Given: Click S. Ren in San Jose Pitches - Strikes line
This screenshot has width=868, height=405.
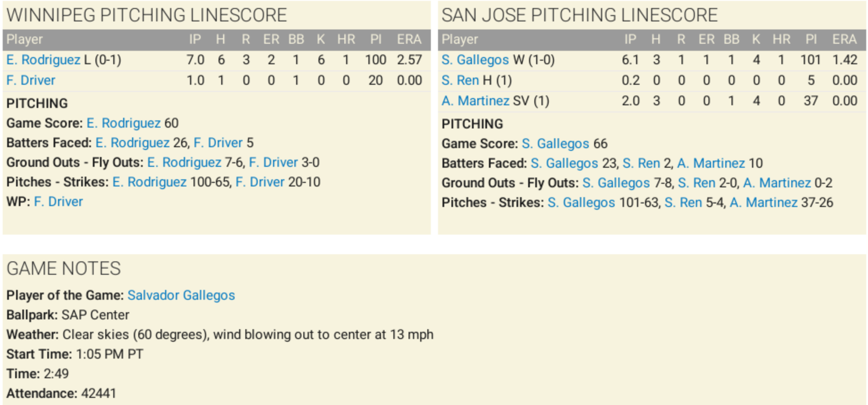Looking at the screenshot, I should pos(683,202).
